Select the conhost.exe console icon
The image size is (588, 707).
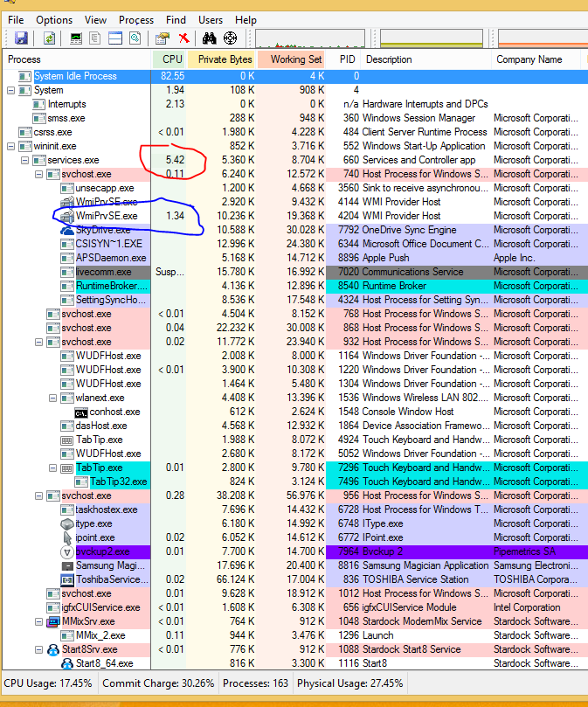point(81,412)
